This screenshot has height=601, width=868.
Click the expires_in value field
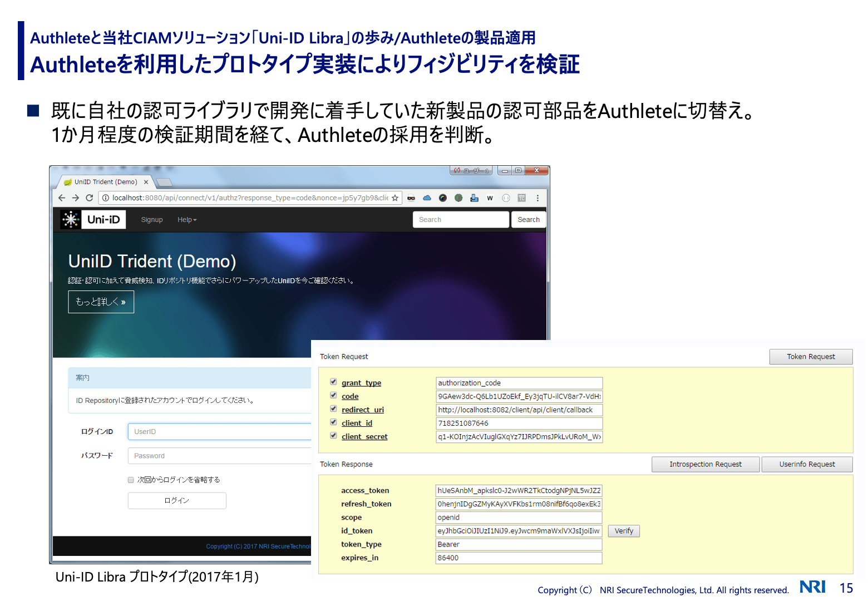(x=519, y=558)
